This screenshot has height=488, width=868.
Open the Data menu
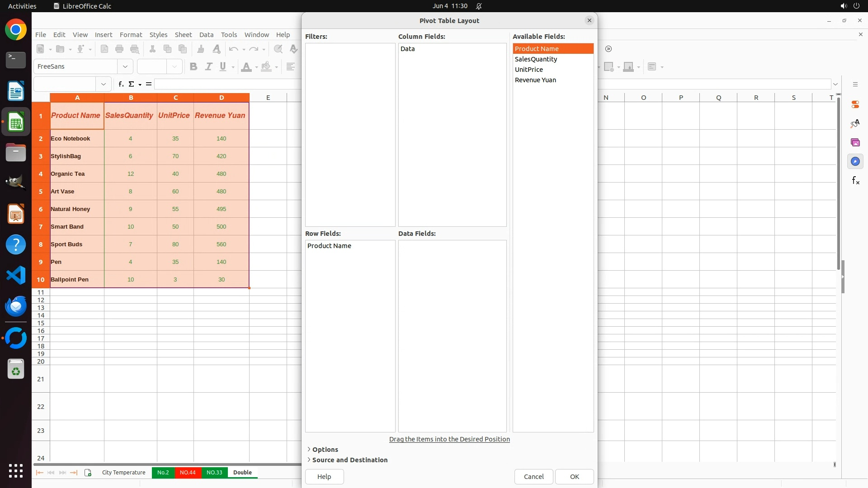[x=206, y=35]
